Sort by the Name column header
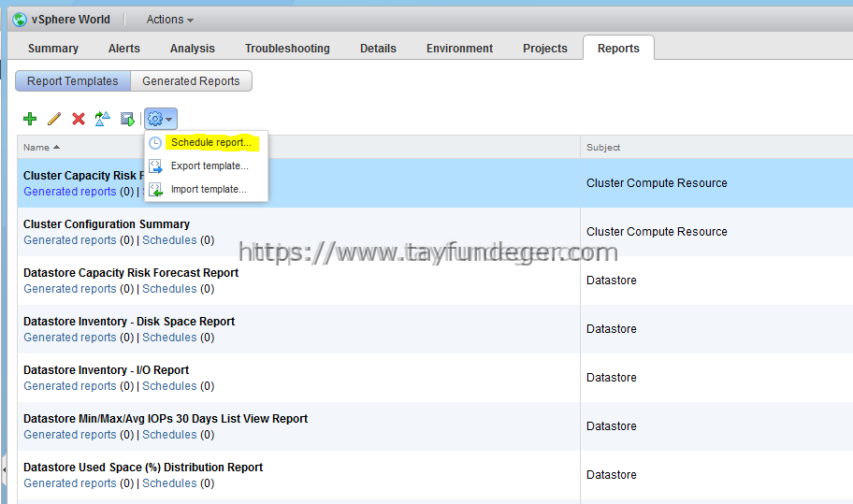This screenshot has width=853, height=504. tap(41, 148)
